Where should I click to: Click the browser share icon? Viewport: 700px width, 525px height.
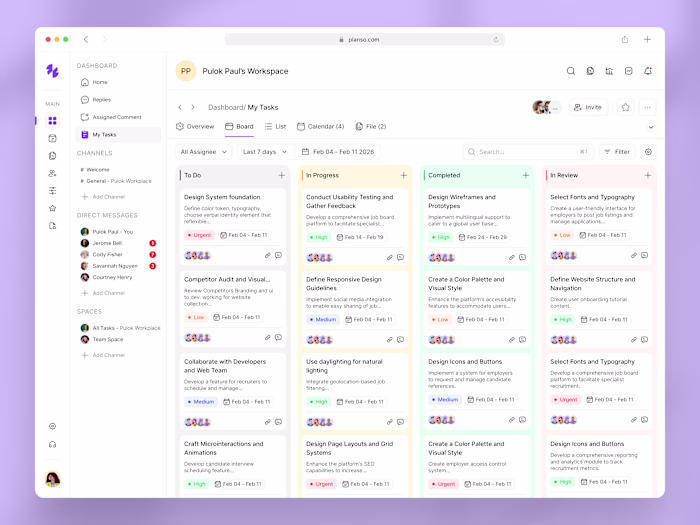pyautogui.click(x=625, y=39)
